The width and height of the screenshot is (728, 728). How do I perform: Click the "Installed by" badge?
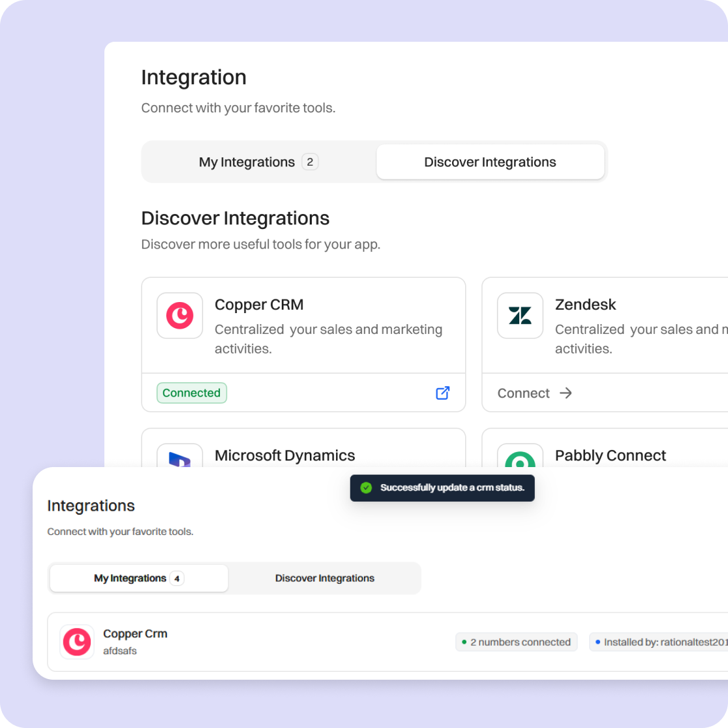click(x=660, y=642)
